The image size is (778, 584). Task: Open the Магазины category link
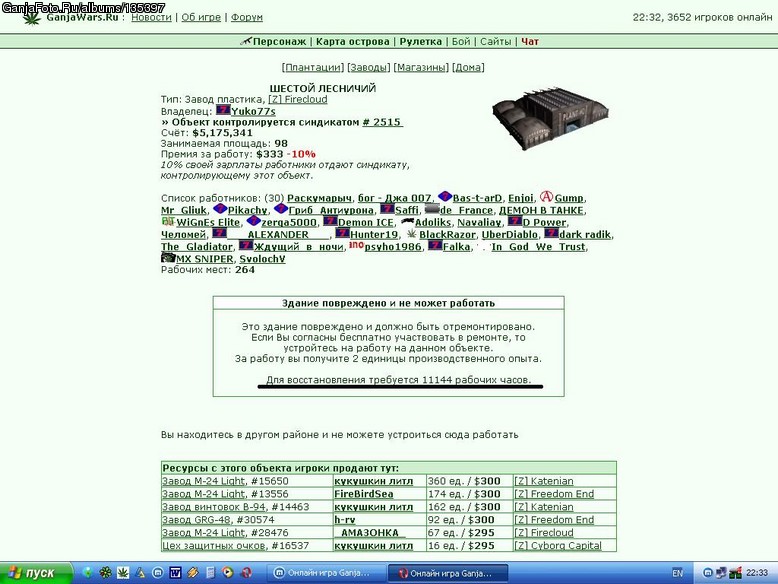pyautogui.click(x=421, y=67)
